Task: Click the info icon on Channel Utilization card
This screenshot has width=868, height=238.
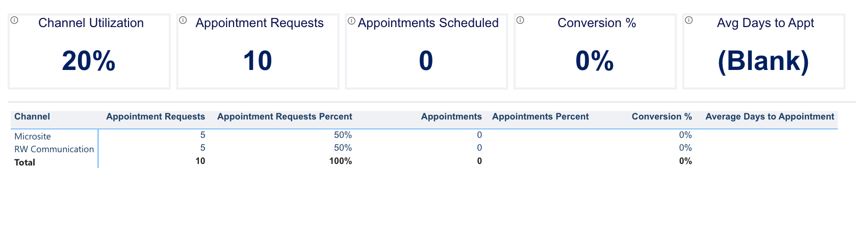Action: point(14,20)
